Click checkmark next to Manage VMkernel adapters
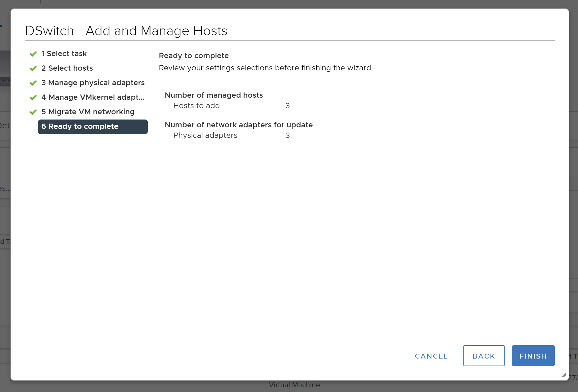 (33, 97)
